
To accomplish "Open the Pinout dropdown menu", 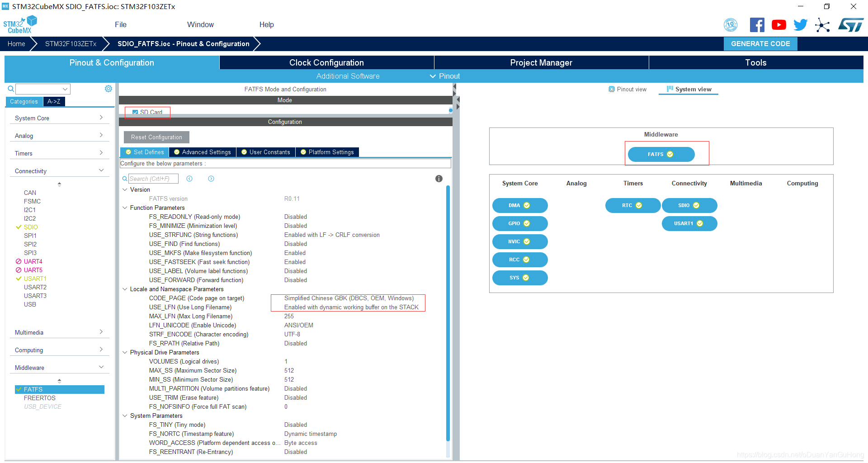I will pyautogui.click(x=445, y=76).
